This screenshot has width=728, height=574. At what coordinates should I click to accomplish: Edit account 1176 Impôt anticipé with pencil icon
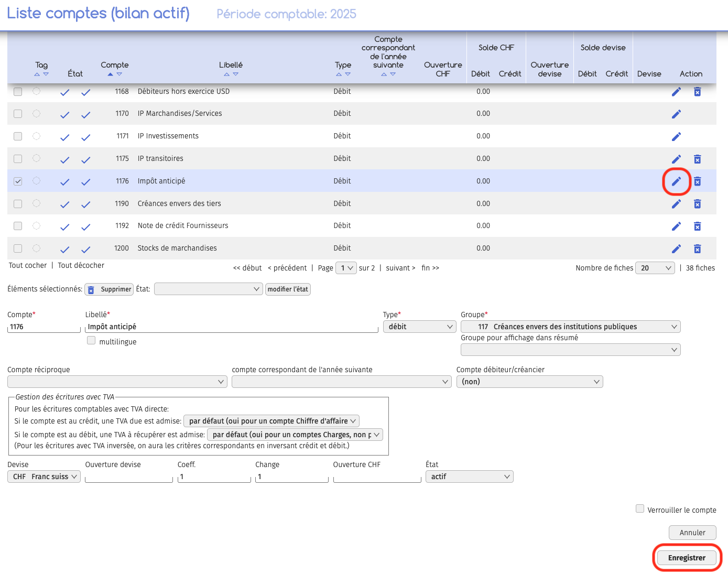pyautogui.click(x=676, y=181)
